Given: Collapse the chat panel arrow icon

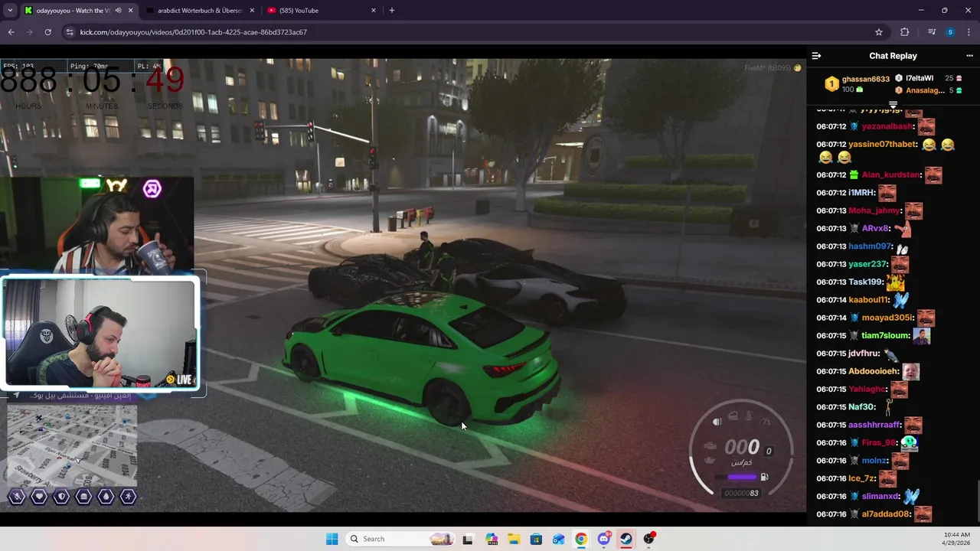Looking at the screenshot, I should click(816, 56).
